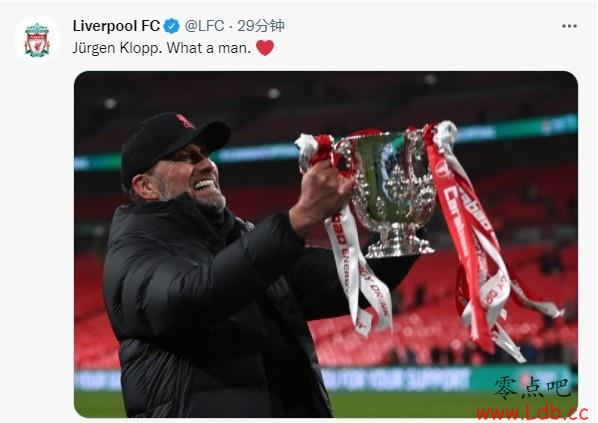The image size is (598, 423).
Task: Click the red heart emoji in tweet
Action: click(265, 48)
